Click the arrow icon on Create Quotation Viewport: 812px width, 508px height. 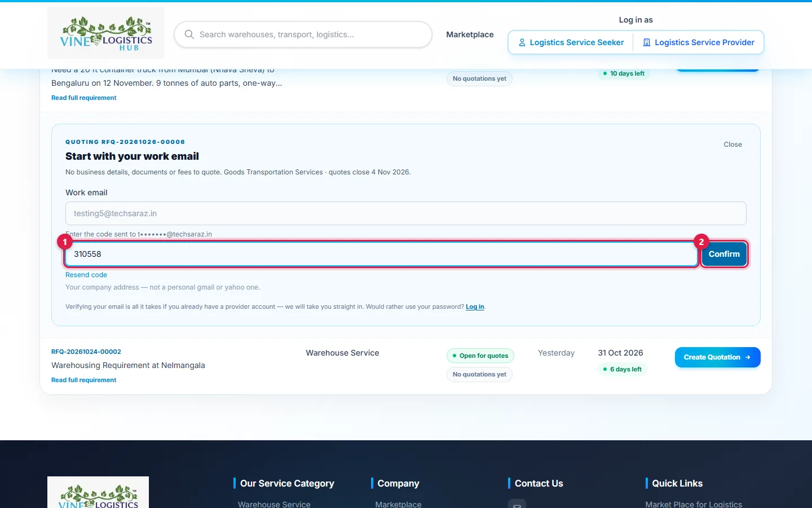pos(748,357)
